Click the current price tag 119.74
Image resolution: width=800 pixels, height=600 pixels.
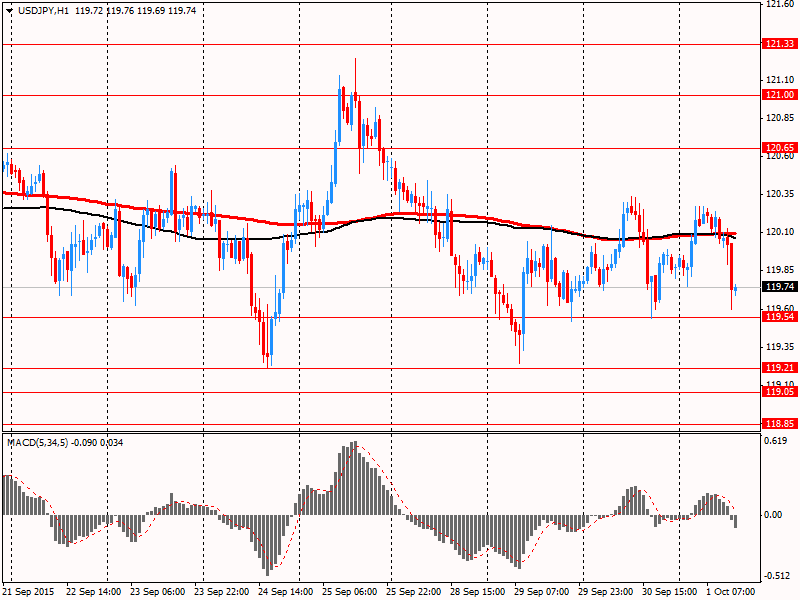780,288
